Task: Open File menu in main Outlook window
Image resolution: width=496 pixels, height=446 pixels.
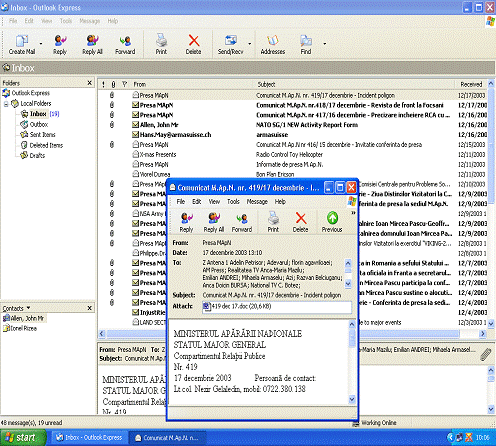Action: coord(13,21)
